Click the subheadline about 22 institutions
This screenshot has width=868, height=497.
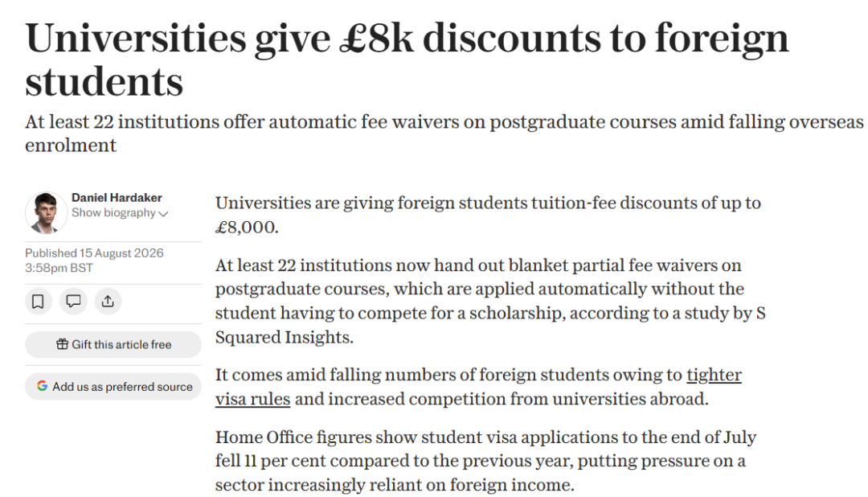point(444,133)
